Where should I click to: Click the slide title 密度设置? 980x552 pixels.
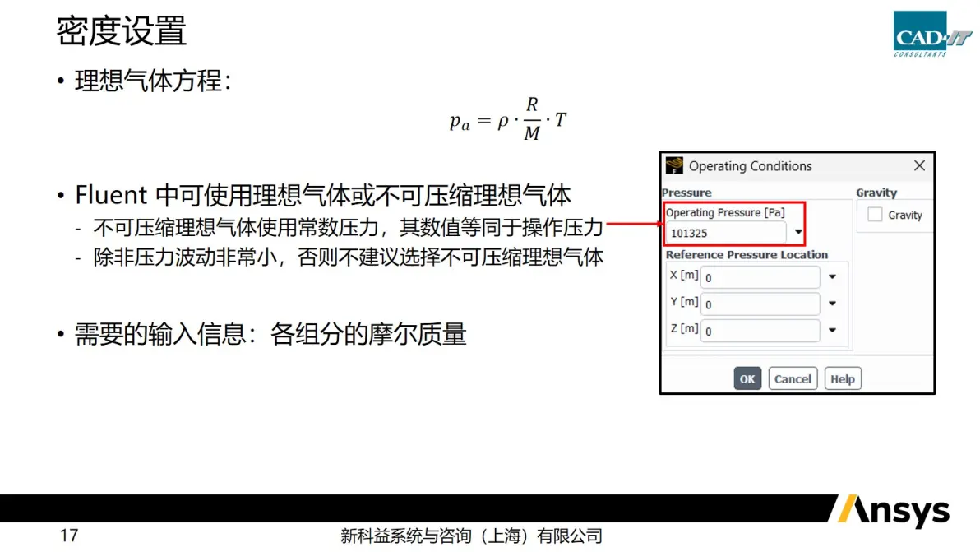click(121, 30)
